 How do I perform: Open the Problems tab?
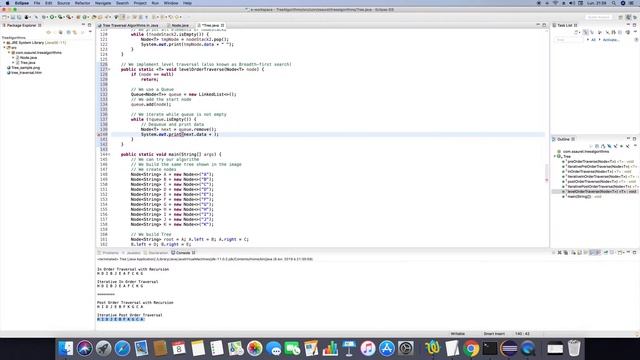[x=108, y=253]
